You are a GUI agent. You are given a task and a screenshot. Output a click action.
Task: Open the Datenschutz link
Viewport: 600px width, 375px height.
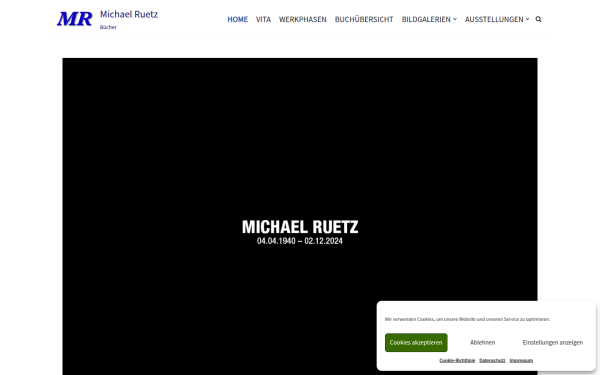click(492, 360)
